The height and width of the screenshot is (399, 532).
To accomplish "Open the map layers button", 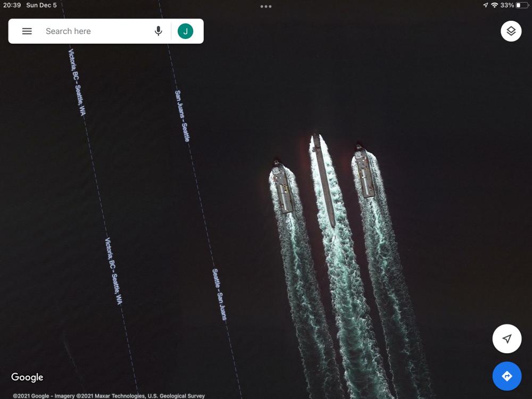I will tap(511, 31).
